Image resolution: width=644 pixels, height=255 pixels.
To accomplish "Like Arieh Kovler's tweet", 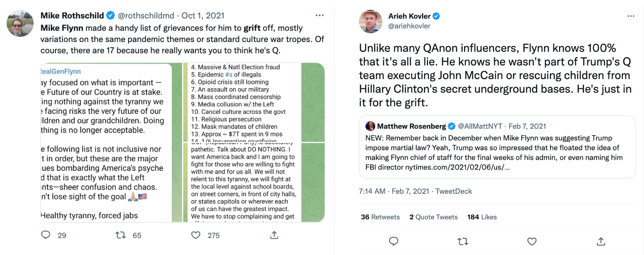I will 532,241.
